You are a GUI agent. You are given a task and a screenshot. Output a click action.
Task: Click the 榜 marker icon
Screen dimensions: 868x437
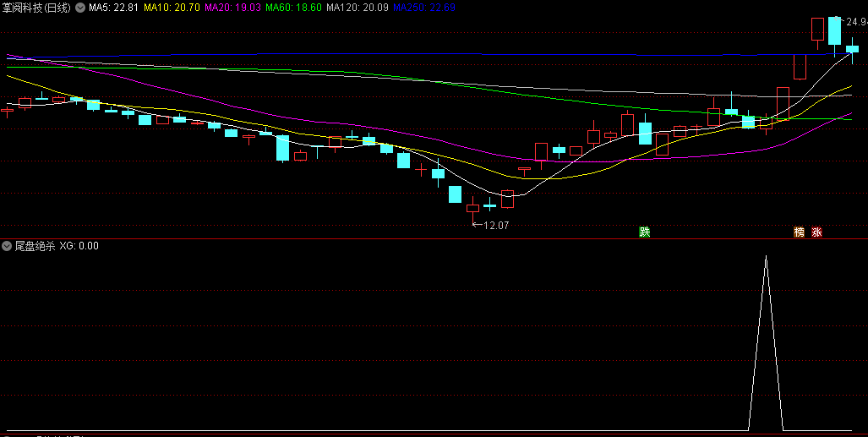click(x=799, y=232)
